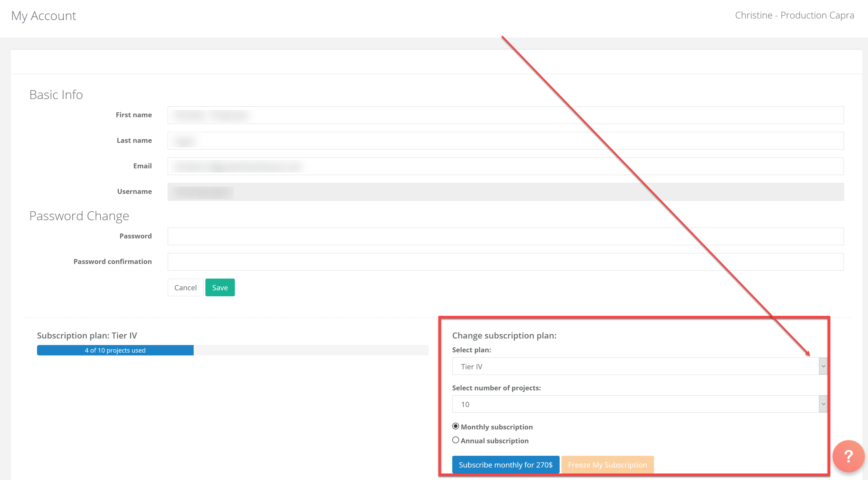The height and width of the screenshot is (480, 868).
Task: Click the My Account page title
Action: tap(44, 16)
